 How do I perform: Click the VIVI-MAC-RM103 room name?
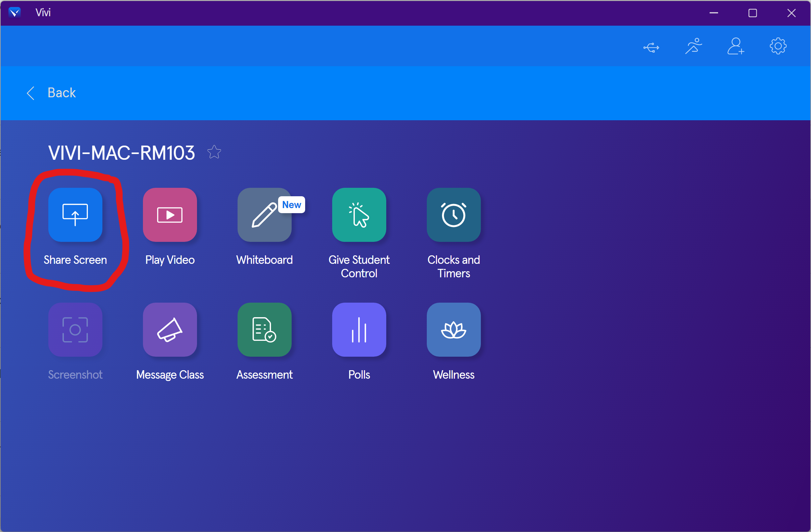coord(121,153)
